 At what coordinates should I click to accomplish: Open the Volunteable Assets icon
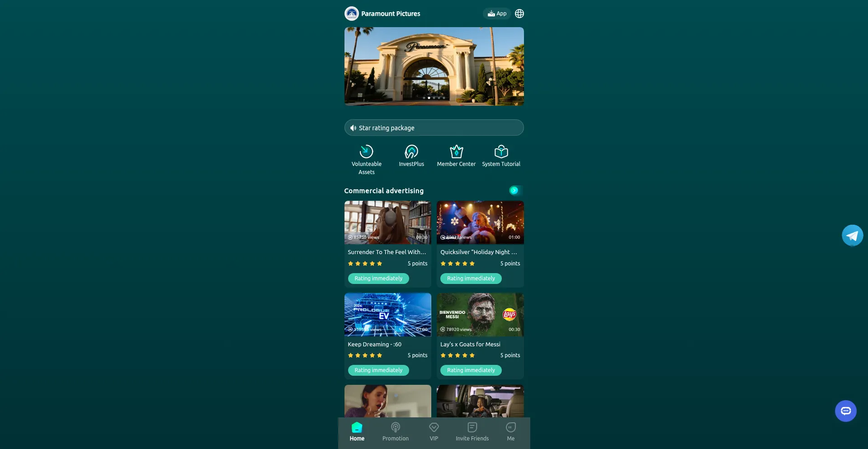click(x=366, y=151)
